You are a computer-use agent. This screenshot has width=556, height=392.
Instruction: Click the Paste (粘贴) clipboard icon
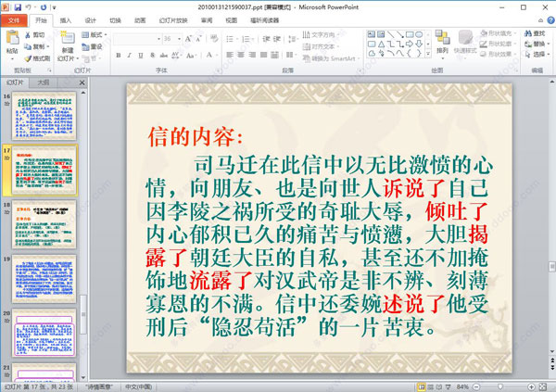tap(12, 38)
